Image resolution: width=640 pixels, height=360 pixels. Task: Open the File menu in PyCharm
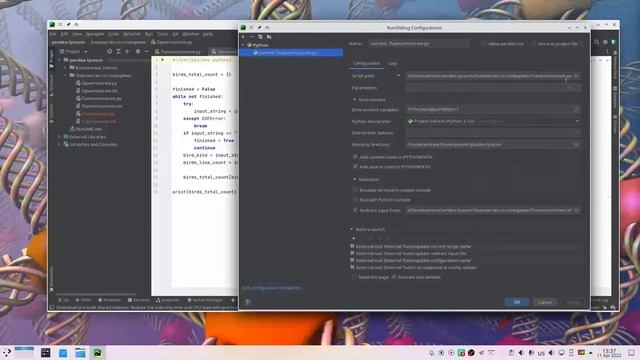(x=53, y=34)
